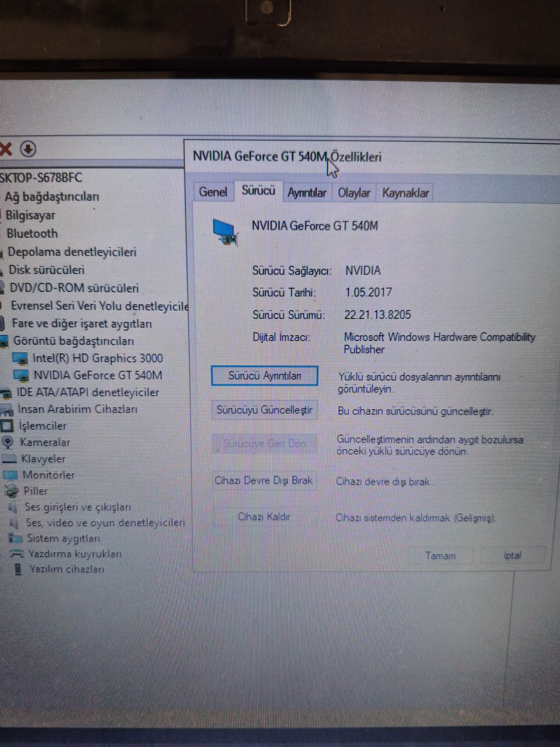Click the printer icon beside Yazdırma kuyrukları
560x747 pixels.
17,554
